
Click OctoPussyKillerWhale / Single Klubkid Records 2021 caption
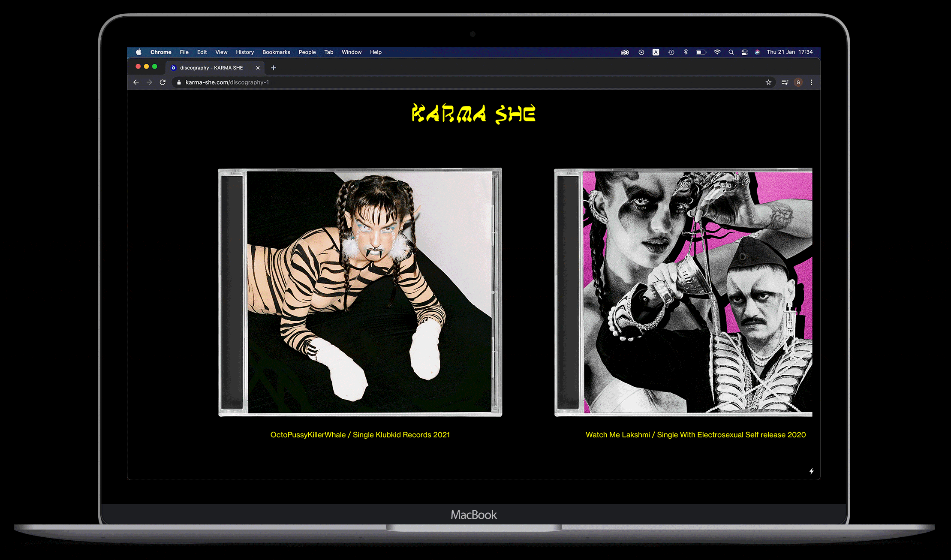(x=360, y=435)
